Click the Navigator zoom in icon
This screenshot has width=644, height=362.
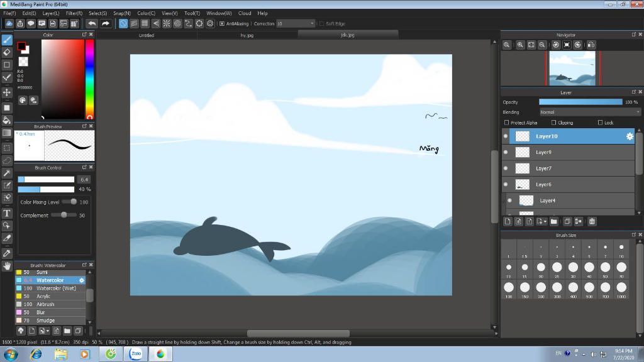pyautogui.click(x=520, y=45)
